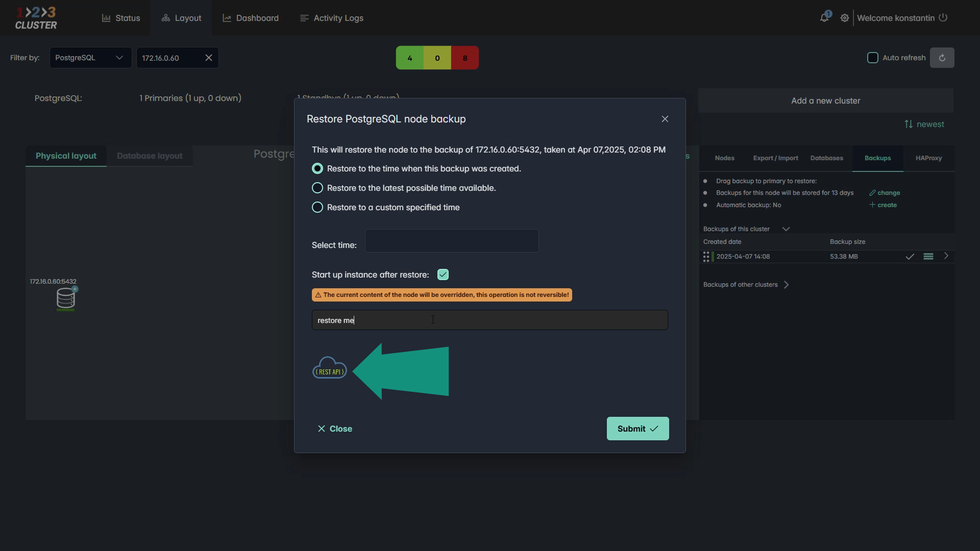Click the power logout icon
Image resolution: width=980 pixels, height=551 pixels.
point(943,18)
